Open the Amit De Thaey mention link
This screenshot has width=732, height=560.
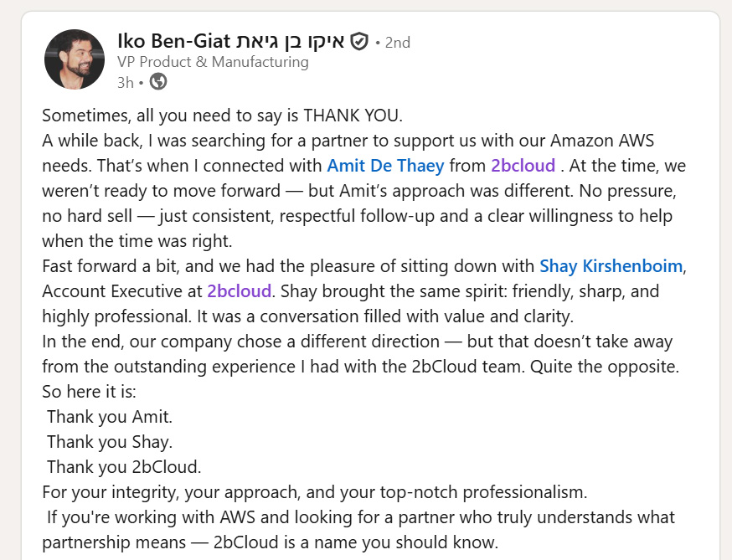[385, 166]
